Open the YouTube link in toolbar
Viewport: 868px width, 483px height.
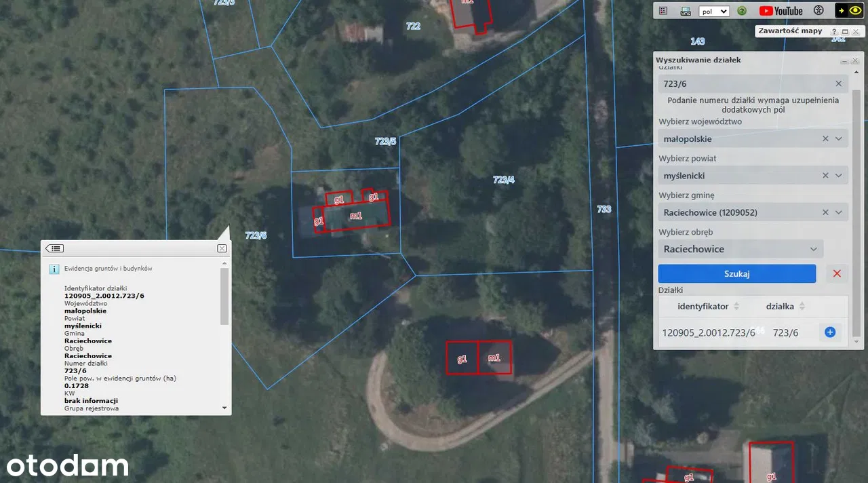point(781,11)
